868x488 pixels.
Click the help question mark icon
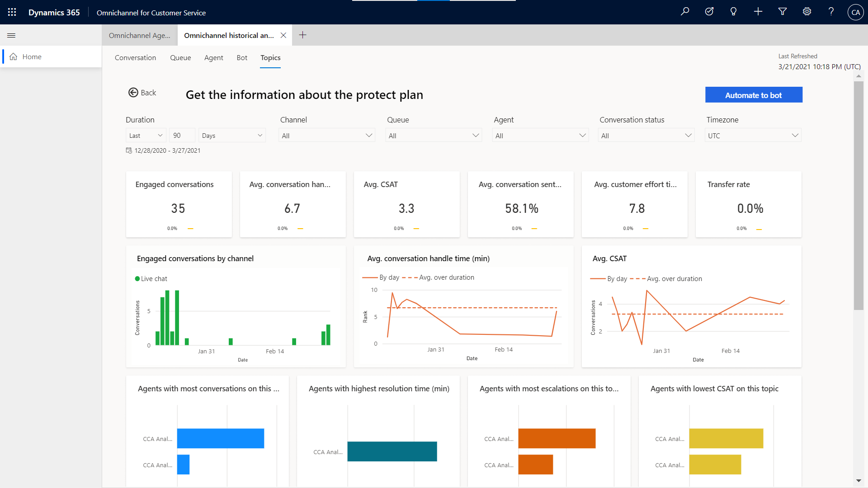pos(830,12)
